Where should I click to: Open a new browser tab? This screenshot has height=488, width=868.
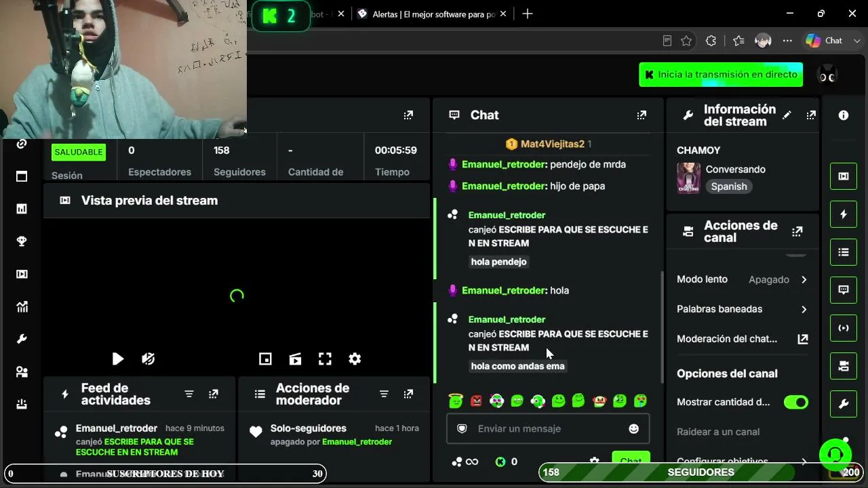tap(528, 14)
